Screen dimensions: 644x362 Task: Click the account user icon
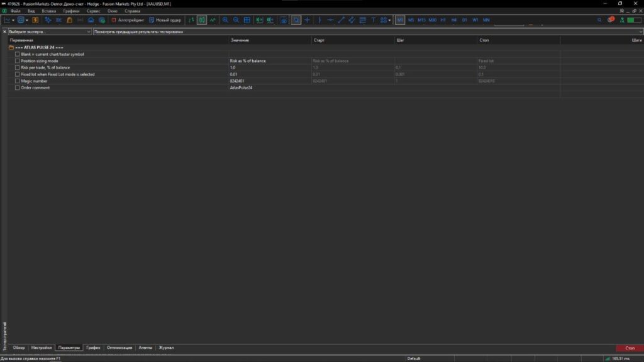(622, 19)
